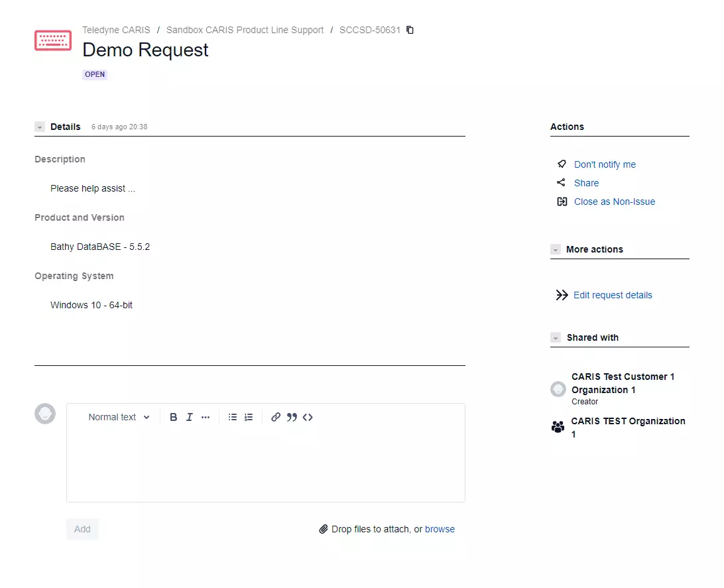Click the paperclip attach icon
The image size is (724, 588).
point(324,529)
